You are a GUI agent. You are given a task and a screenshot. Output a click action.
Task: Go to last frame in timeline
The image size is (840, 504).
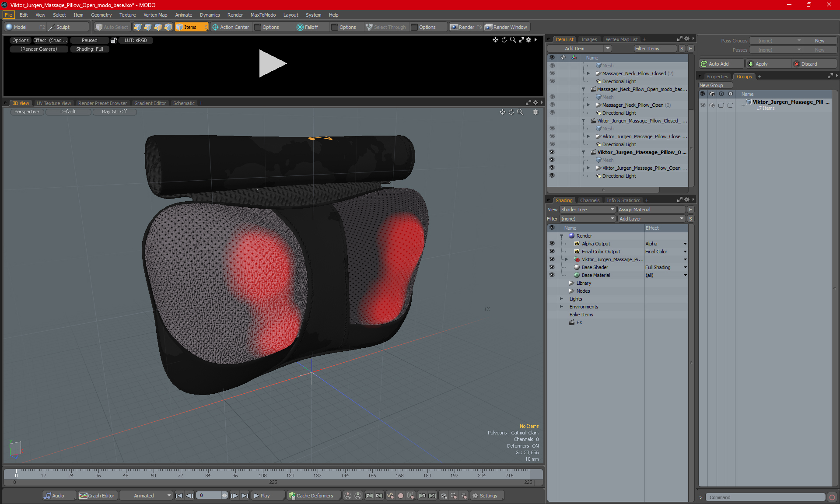tap(245, 496)
